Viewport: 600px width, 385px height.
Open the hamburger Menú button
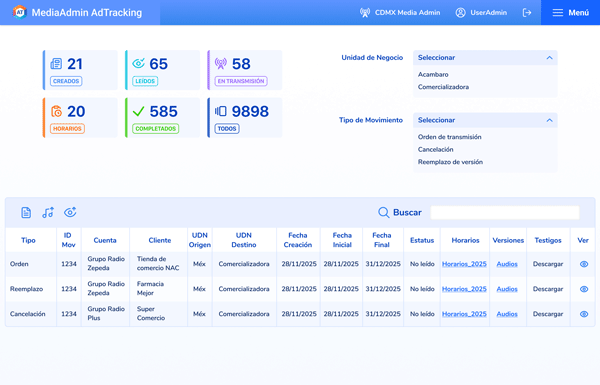570,13
